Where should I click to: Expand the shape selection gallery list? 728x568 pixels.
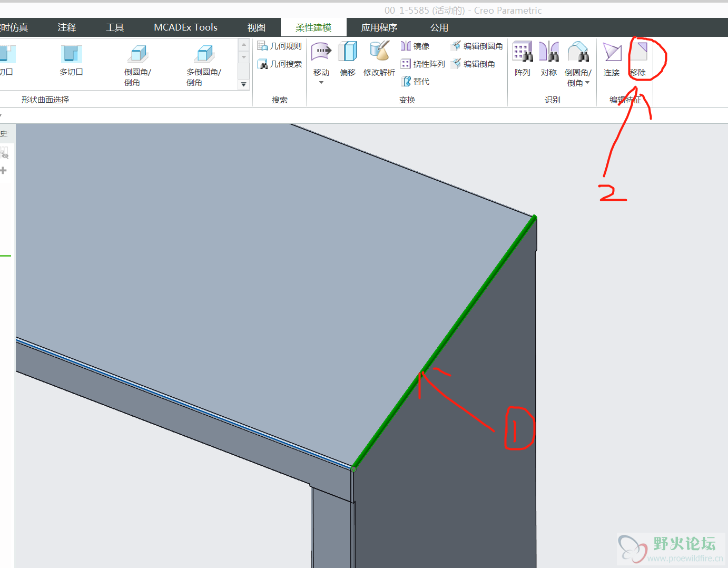point(243,84)
